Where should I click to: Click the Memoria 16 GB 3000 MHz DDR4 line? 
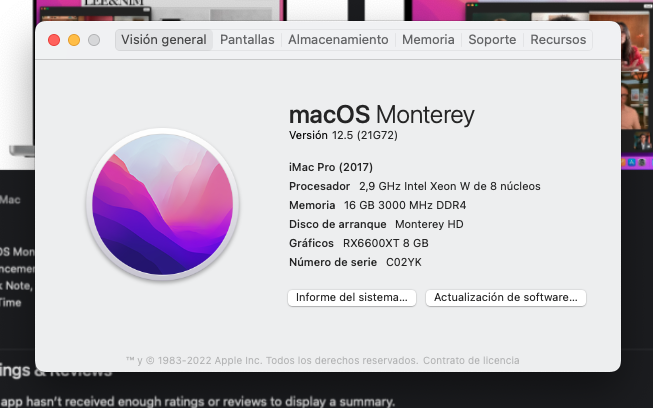[x=378, y=205]
